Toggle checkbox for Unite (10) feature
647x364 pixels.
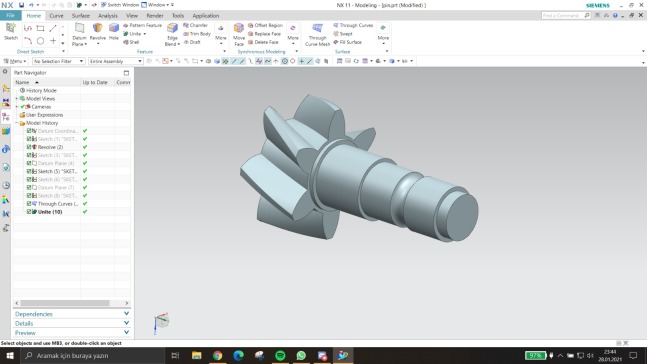pyautogui.click(x=29, y=212)
